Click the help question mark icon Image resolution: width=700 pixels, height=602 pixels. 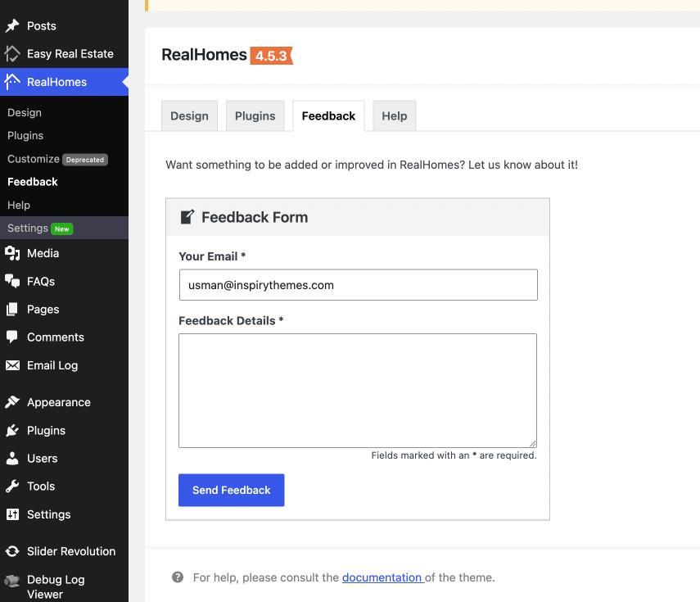[178, 577]
